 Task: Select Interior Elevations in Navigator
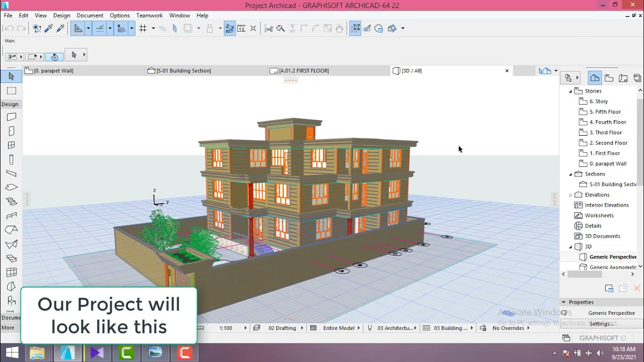click(x=606, y=205)
